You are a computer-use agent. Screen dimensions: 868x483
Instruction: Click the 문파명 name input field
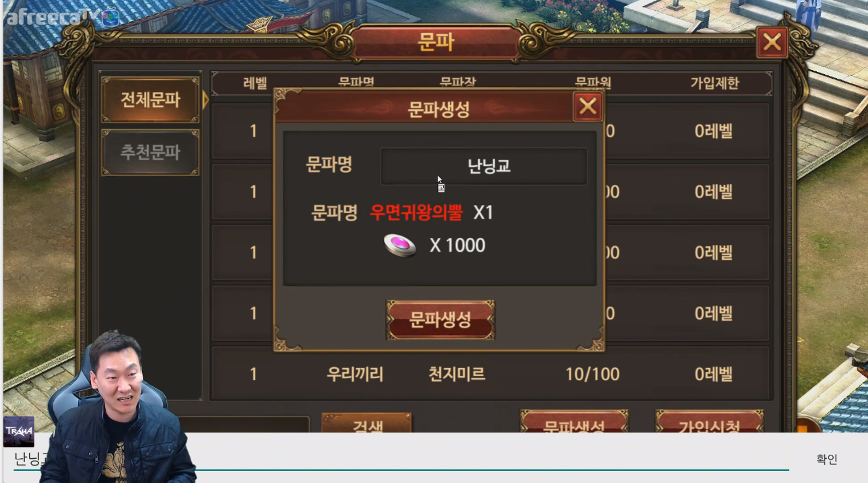[483, 166]
